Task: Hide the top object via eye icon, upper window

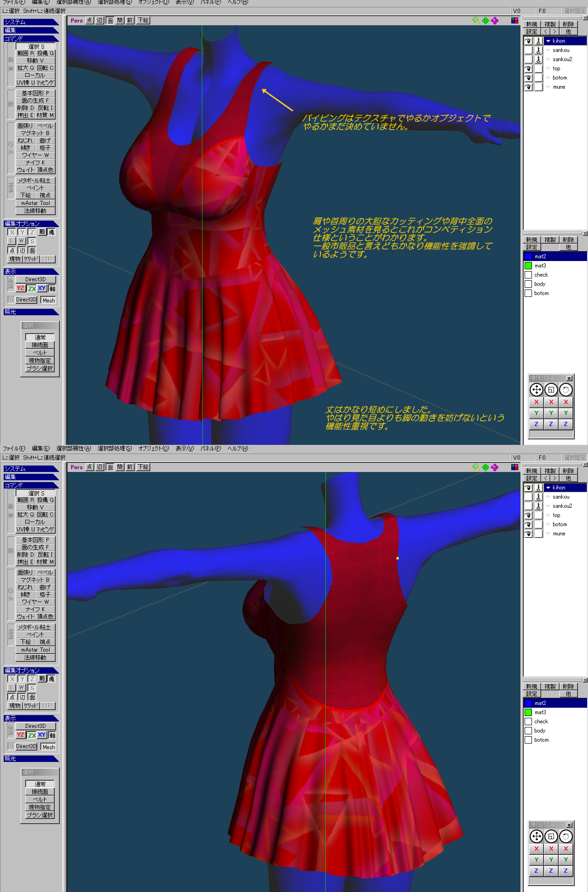Action: (x=528, y=68)
